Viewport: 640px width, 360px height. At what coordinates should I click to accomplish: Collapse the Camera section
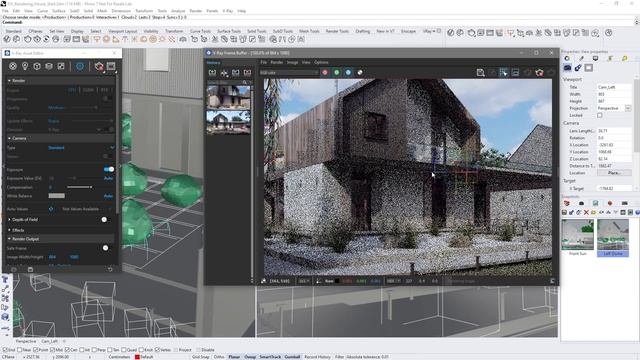(9, 138)
